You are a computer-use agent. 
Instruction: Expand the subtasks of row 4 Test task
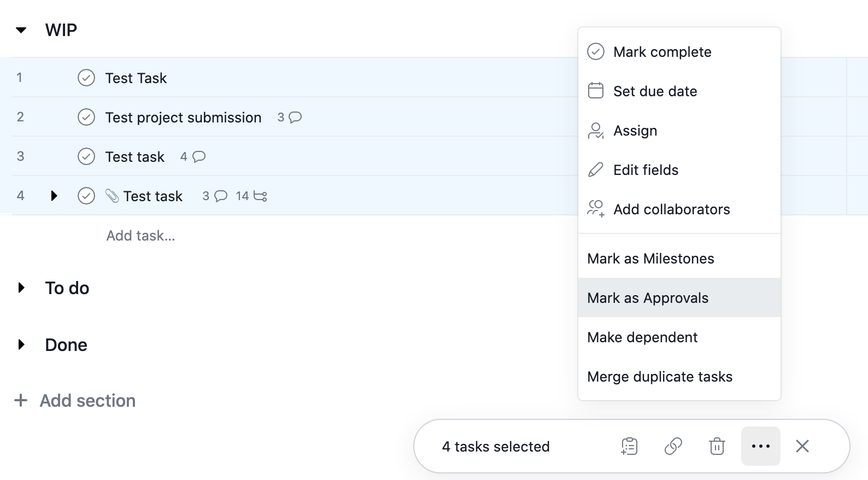(x=54, y=196)
